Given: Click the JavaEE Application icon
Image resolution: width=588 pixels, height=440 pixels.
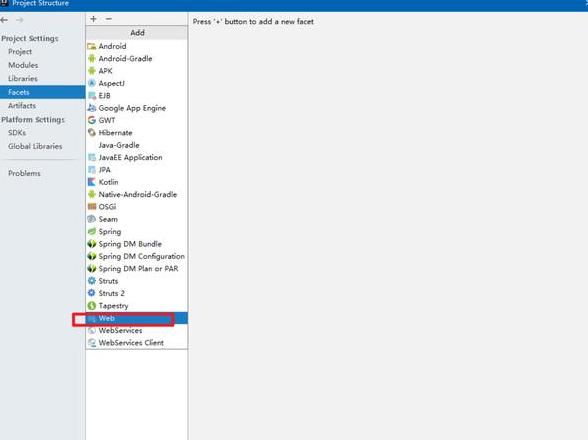Looking at the screenshot, I should 92,157.
